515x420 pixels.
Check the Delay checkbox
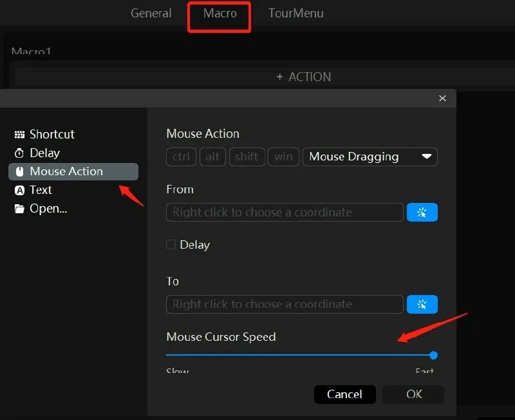(171, 245)
